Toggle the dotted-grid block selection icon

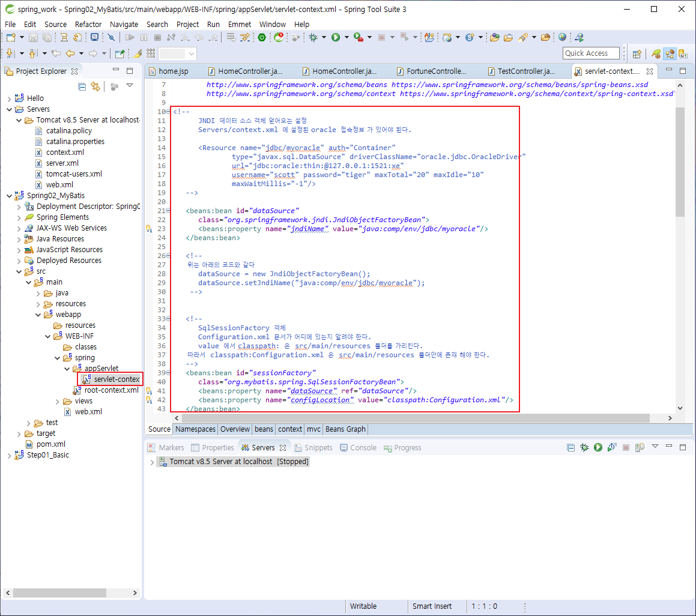pyautogui.click(x=151, y=53)
